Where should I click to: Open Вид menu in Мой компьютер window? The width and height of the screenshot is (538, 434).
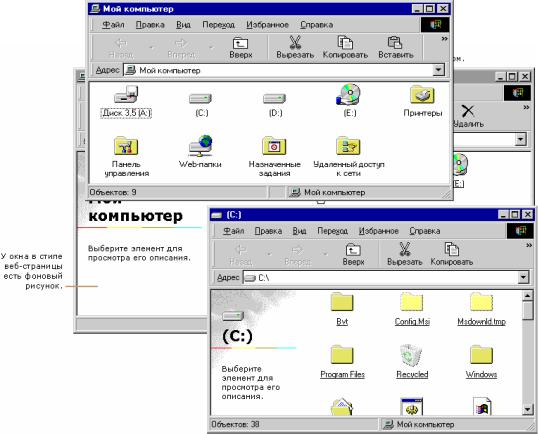coord(183,25)
